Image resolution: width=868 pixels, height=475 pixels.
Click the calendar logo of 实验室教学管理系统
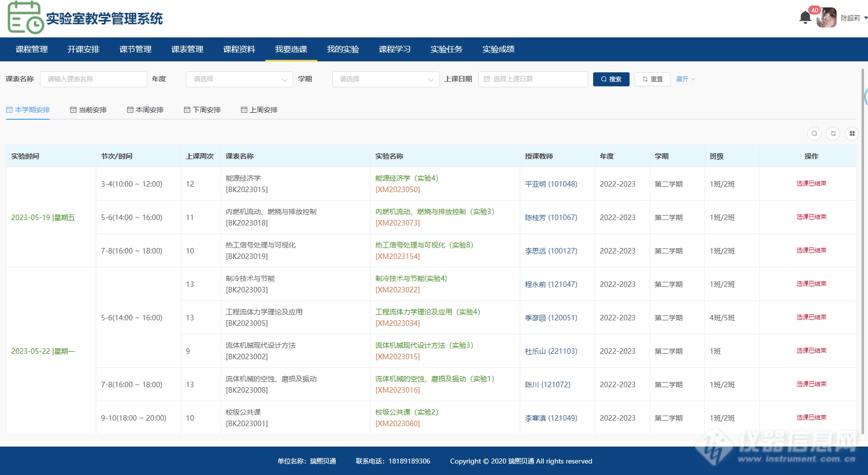pyautogui.click(x=26, y=17)
